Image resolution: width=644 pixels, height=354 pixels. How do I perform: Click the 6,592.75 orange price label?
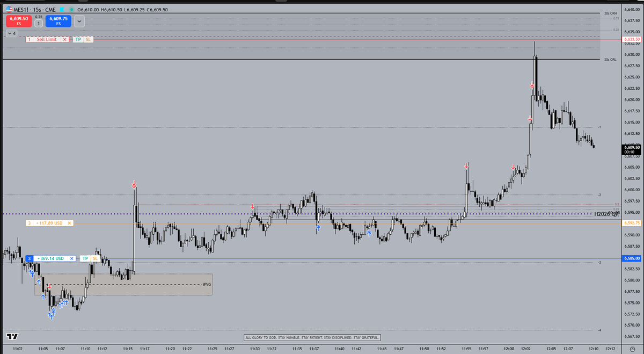coord(632,223)
